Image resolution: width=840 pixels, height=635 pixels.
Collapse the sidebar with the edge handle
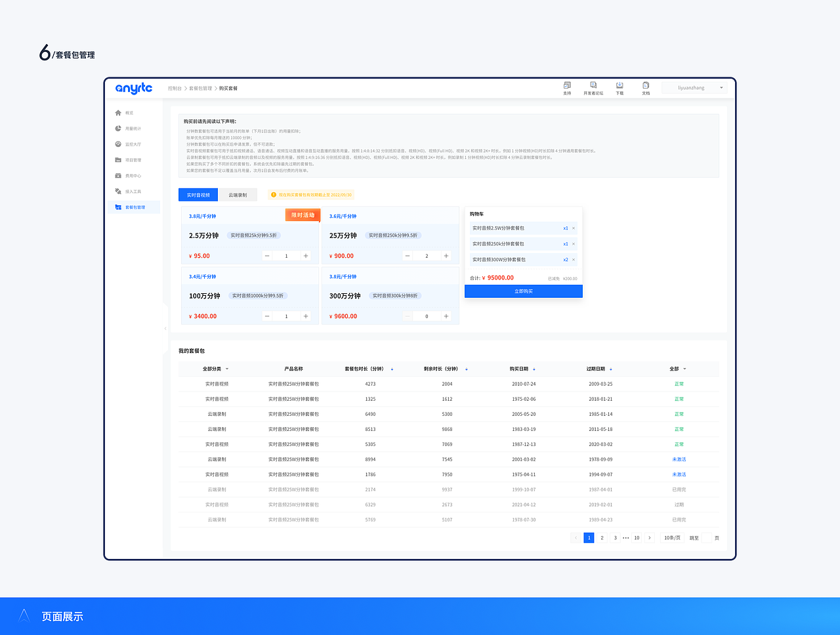click(165, 328)
